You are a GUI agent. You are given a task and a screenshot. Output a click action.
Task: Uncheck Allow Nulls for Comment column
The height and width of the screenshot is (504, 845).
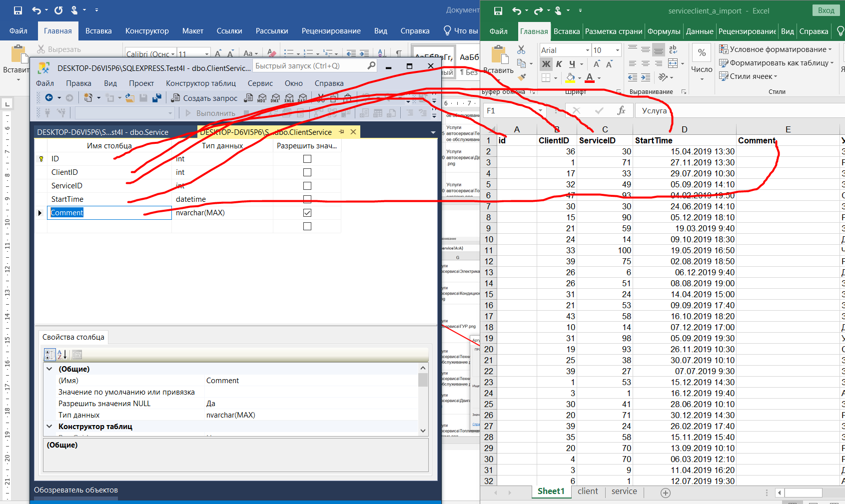(307, 213)
